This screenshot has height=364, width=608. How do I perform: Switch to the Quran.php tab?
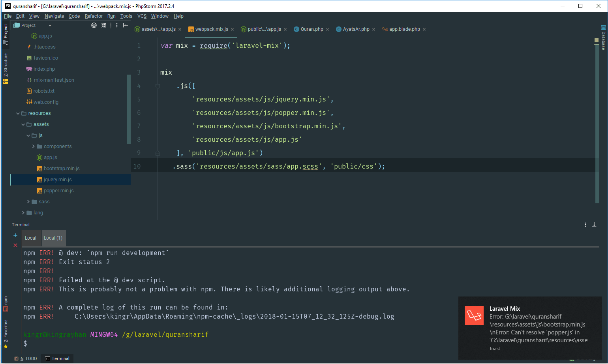[312, 29]
